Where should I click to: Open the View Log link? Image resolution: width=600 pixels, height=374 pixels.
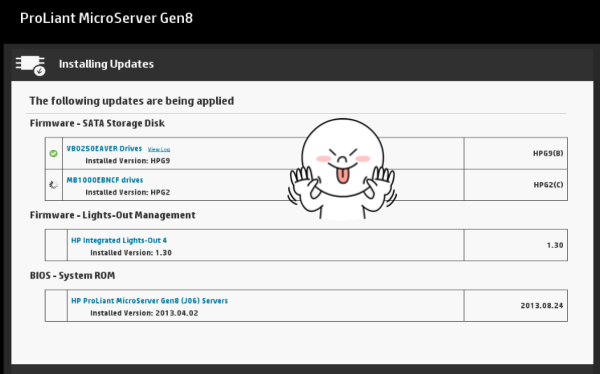coord(159,149)
